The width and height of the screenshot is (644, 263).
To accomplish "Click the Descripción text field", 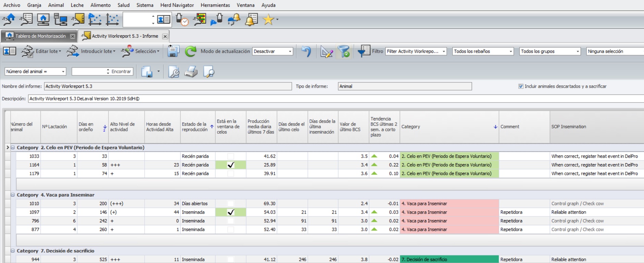I will (x=336, y=99).
